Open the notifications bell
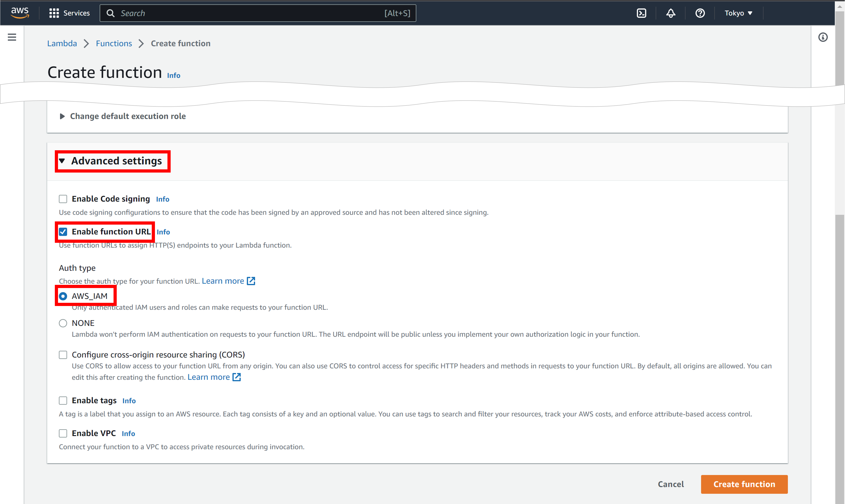The height and width of the screenshot is (504, 845). pyautogui.click(x=671, y=13)
